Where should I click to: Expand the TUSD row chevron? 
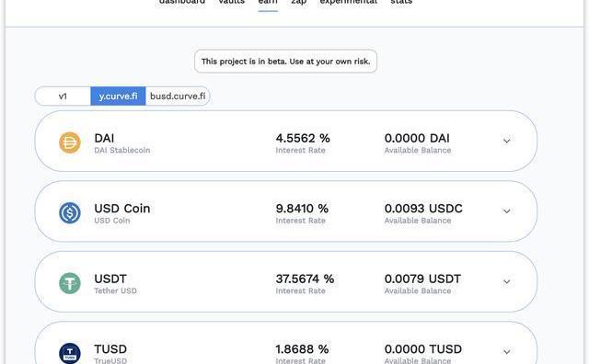[x=507, y=352]
